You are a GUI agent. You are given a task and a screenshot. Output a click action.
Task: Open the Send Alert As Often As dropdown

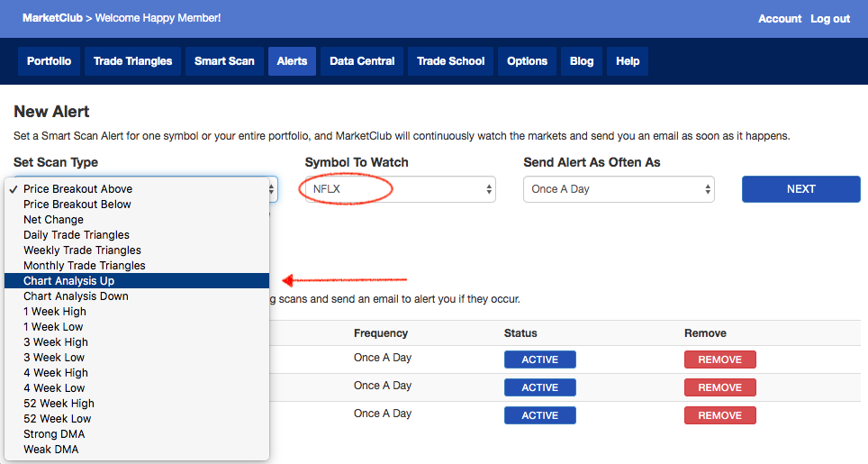(x=619, y=189)
